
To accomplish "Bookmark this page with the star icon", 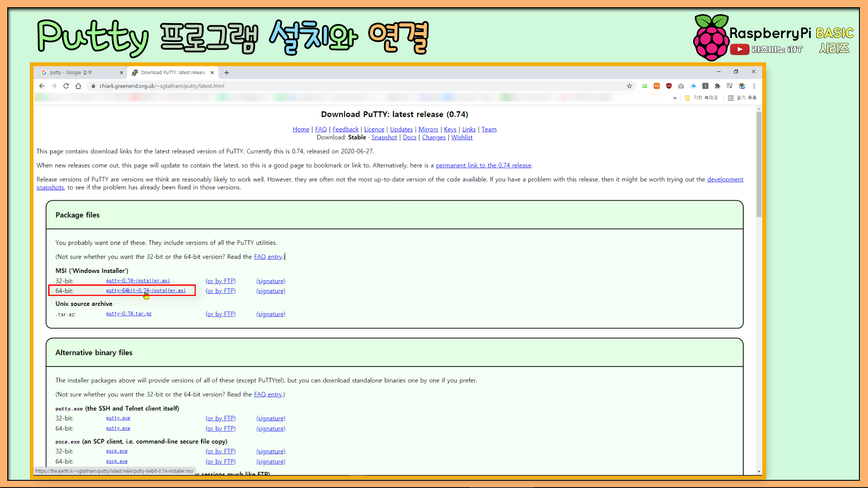I will [629, 86].
